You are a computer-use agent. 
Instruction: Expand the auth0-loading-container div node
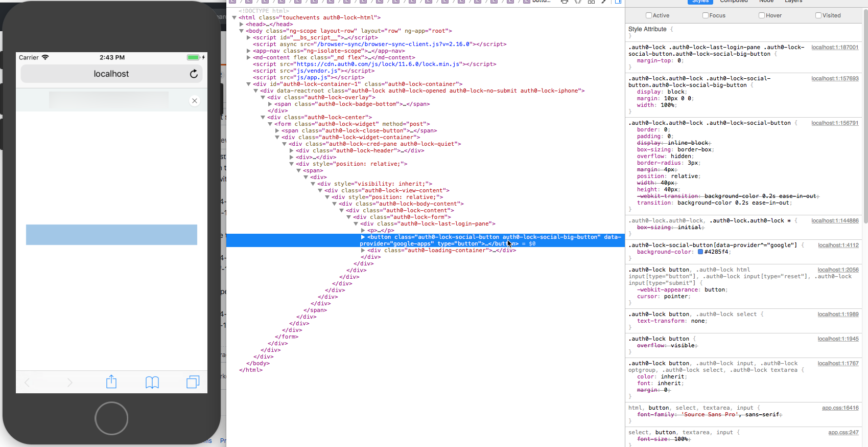[x=363, y=250]
